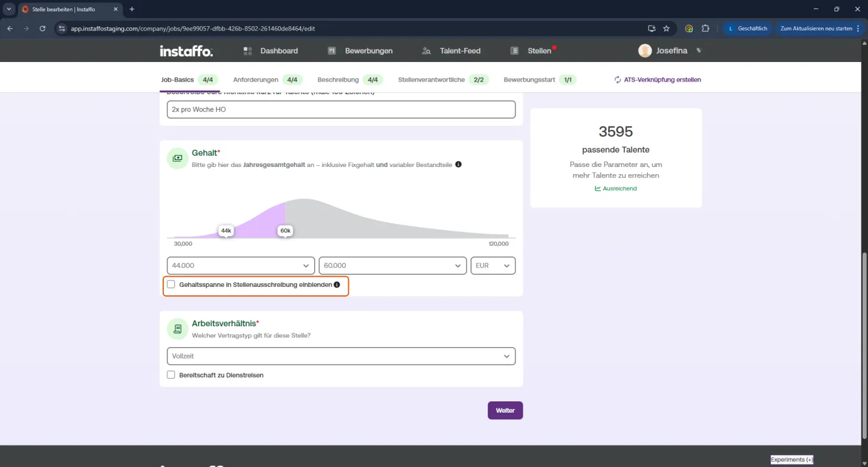Click the '2x pro Woche HO' text field

tap(341, 110)
